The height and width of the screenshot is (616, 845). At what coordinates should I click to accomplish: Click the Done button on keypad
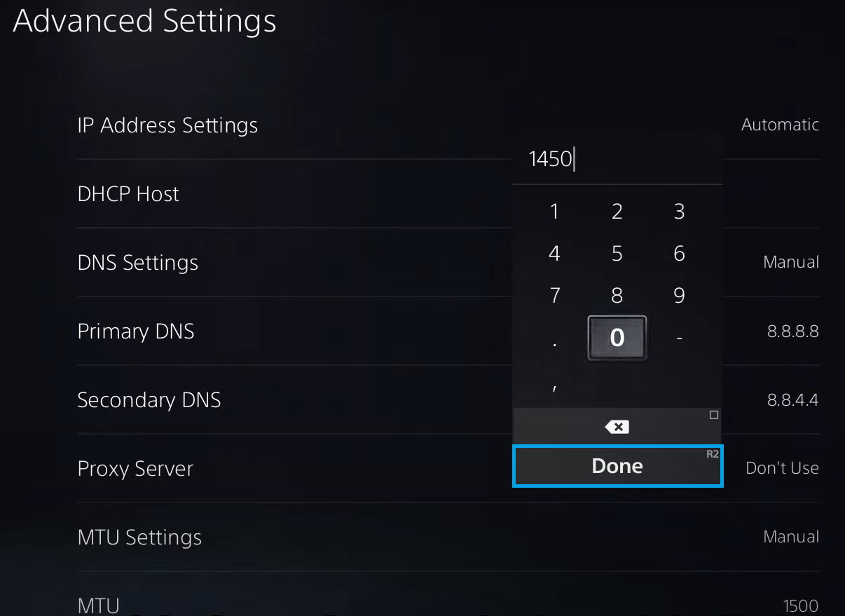click(x=617, y=466)
